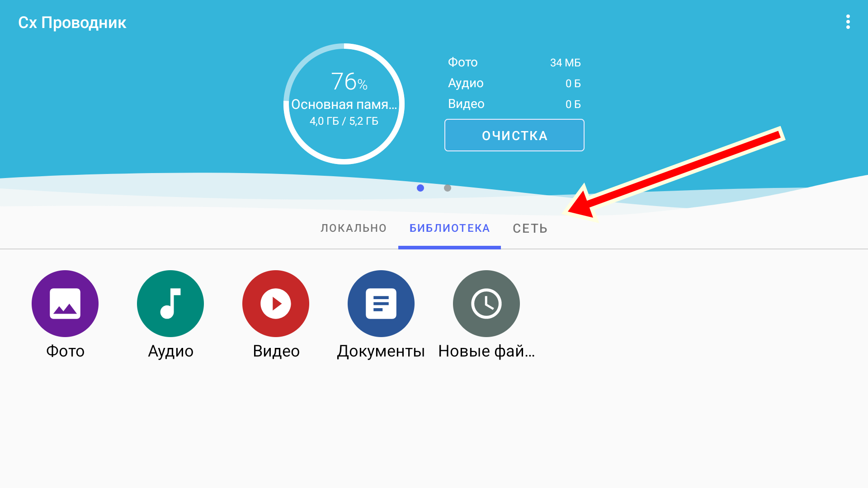Screen dimensions: 868x488
Task: Open the purple Фото library icon
Action: pos(65,304)
